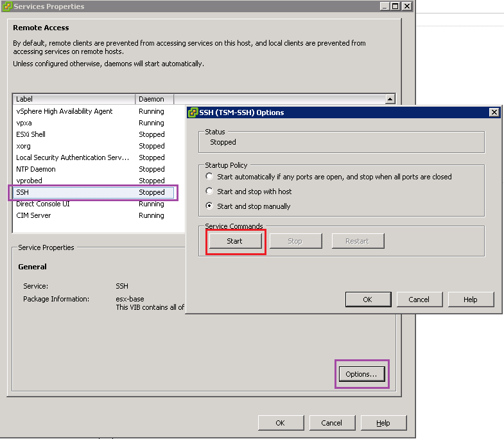Click Stopped status of NTP Daemon
Viewport: 504px width, 439px height.
click(x=152, y=169)
